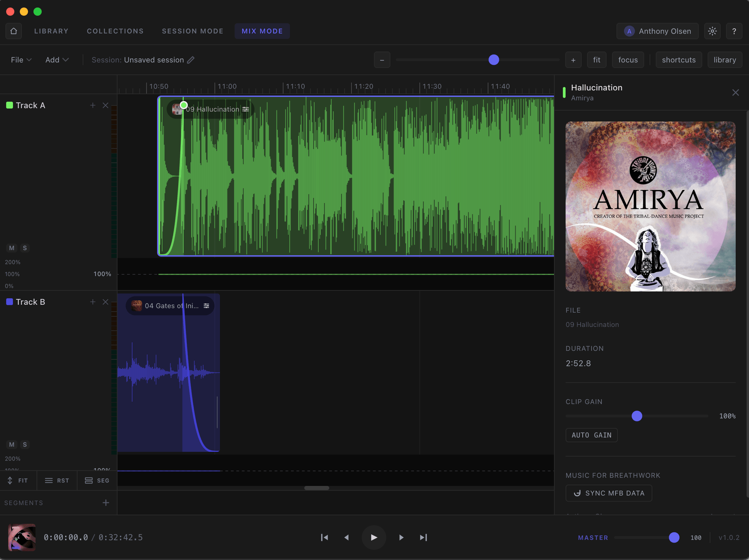749x560 pixels.
Task: Zoom in timeline with plus button
Action: click(x=573, y=60)
